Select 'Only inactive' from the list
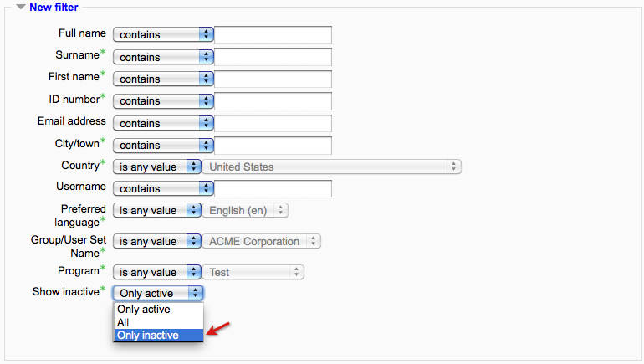644x364 pixels. (x=158, y=335)
